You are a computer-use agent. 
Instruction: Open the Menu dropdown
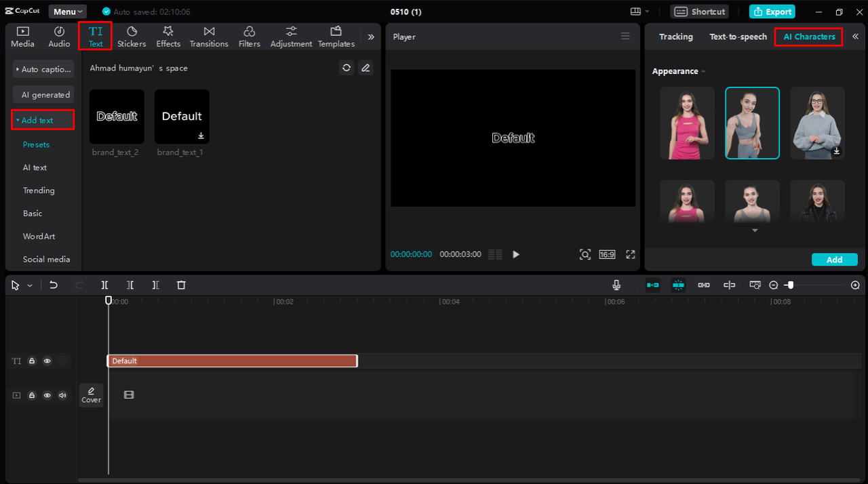tap(68, 12)
